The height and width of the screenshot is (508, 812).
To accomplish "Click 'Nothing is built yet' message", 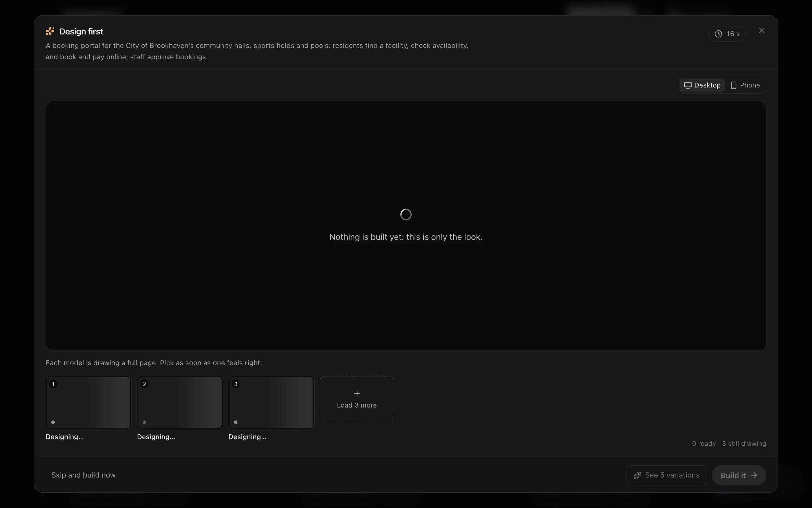I will pos(406,237).
